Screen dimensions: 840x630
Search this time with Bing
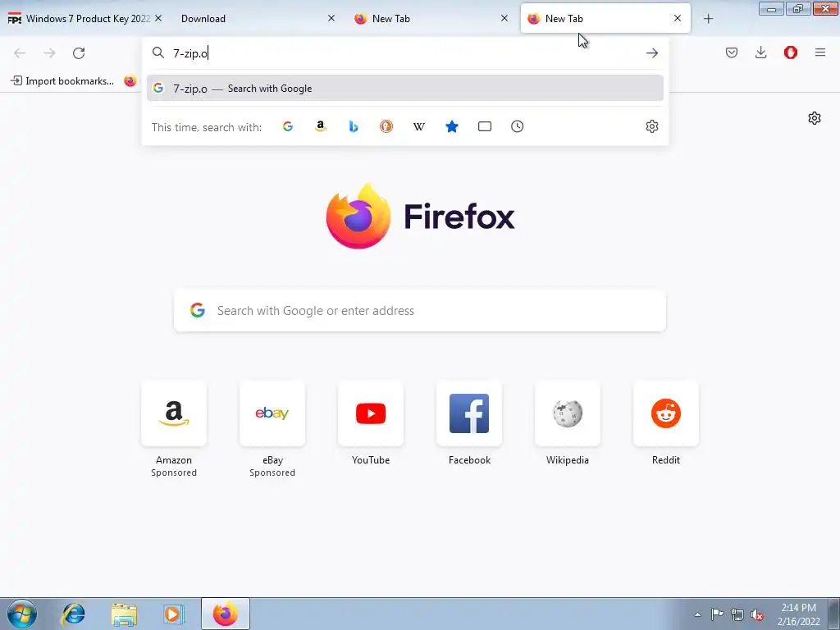point(354,126)
